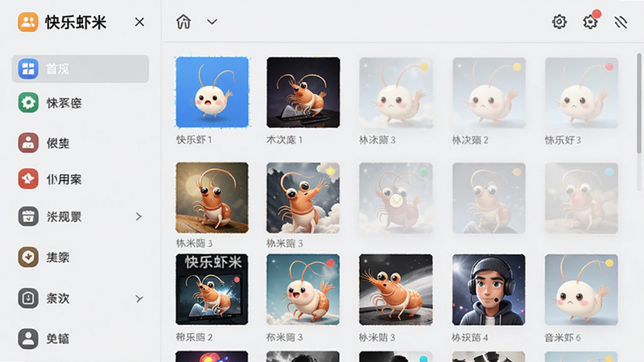Click the brown shield download sidebar icon
Screen dimensions: 644x362
tap(28, 257)
